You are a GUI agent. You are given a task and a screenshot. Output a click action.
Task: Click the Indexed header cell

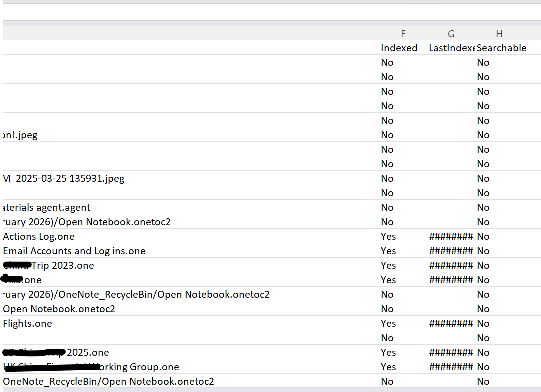[399, 48]
